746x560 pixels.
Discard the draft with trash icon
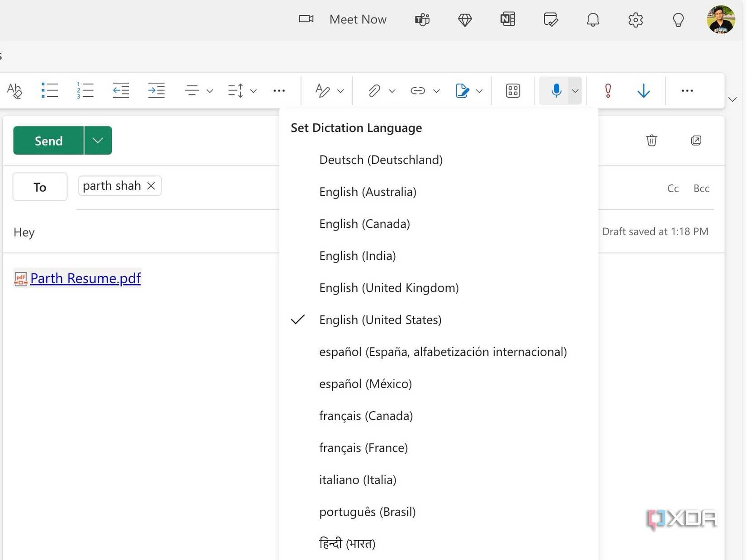[652, 141]
